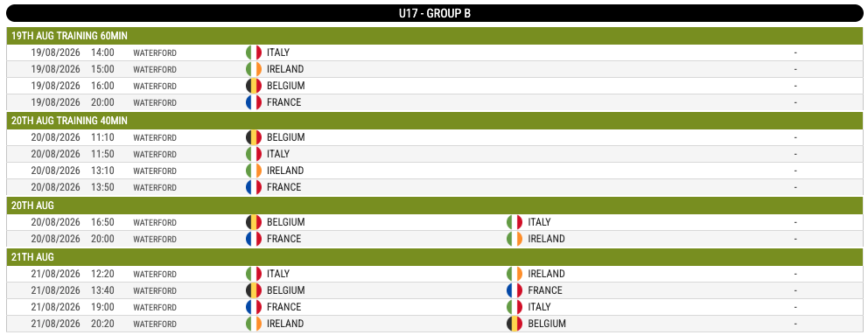Click Belgium away-team flag in 20:20 match

coord(514,324)
